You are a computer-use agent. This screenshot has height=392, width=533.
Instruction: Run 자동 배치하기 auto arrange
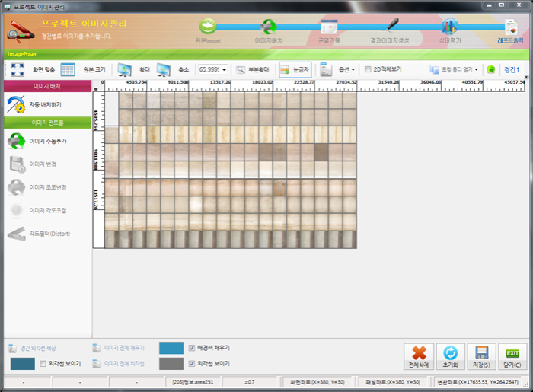[x=35, y=104]
